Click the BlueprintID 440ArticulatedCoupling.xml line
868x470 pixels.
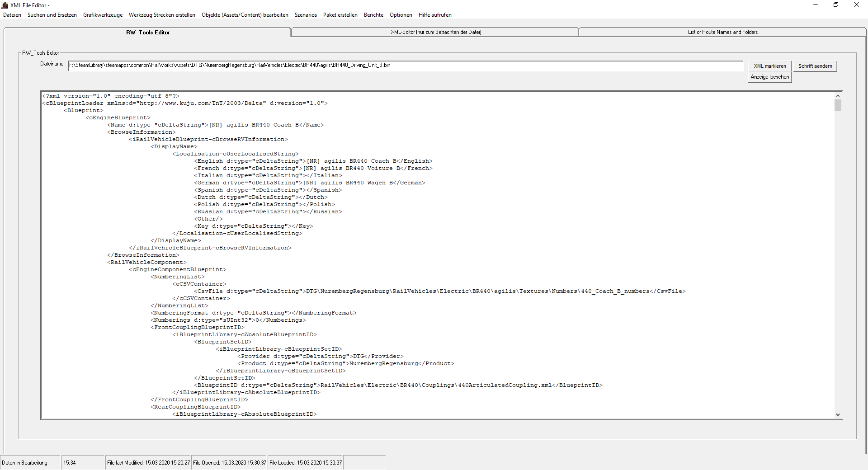(398, 385)
